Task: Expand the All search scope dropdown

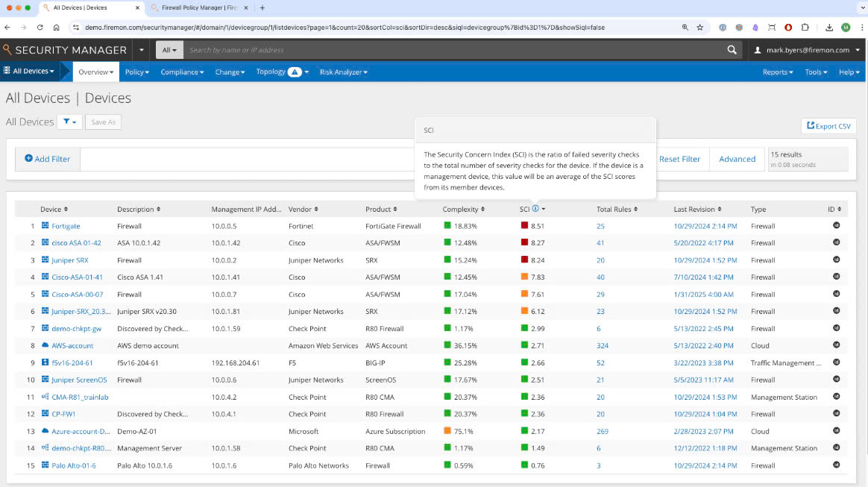Action: [x=169, y=50]
